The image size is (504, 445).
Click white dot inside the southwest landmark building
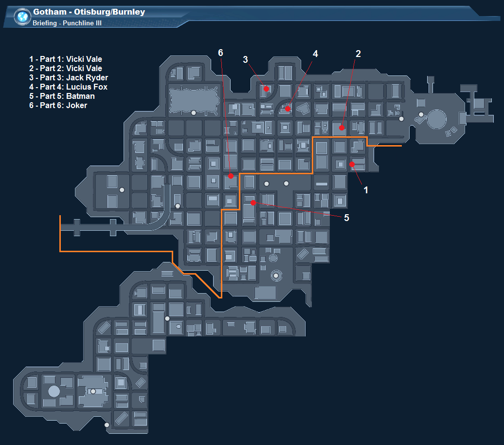93,391
